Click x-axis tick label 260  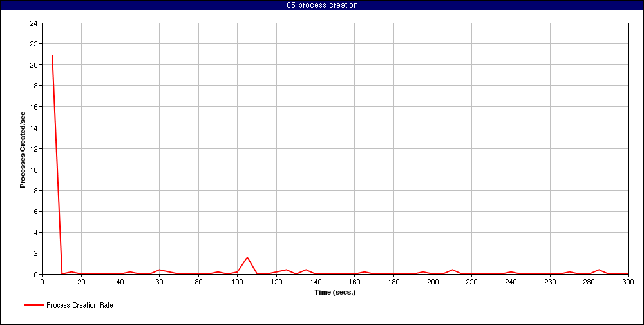pyautogui.click(x=550, y=282)
